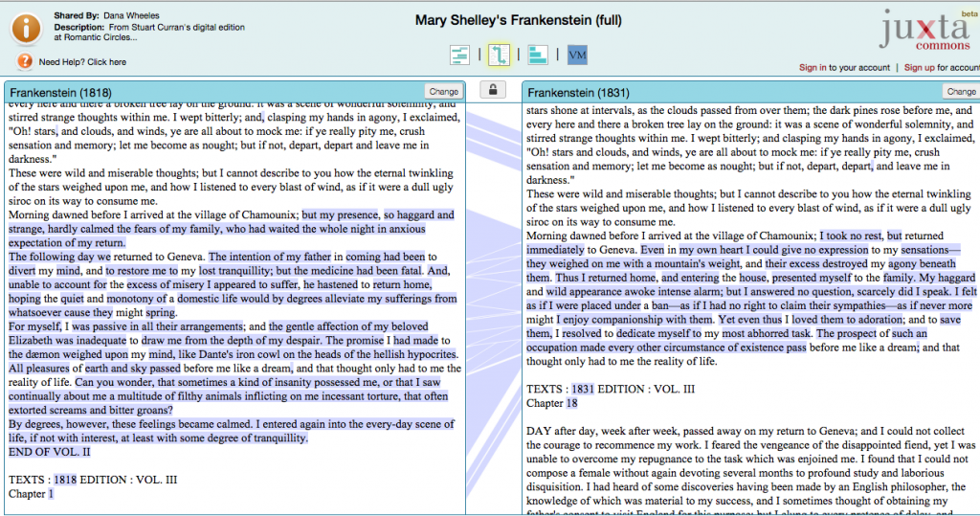Image resolution: width=980 pixels, height=516 pixels.
Task: Select the histogram view icon
Action: pyautogui.click(x=538, y=55)
